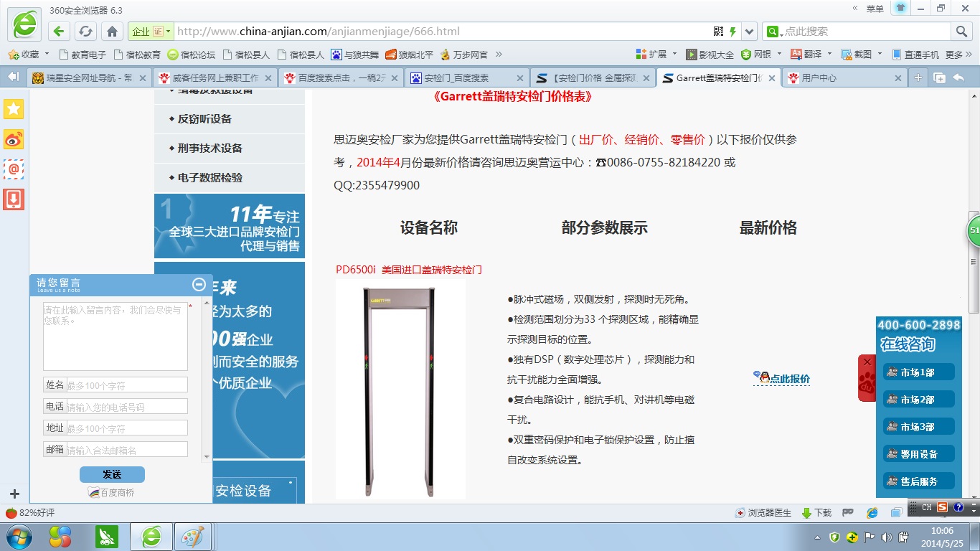Viewport: 980px width, 551px height.
Task: Click the search box engine selector icon
Action: click(774, 32)
